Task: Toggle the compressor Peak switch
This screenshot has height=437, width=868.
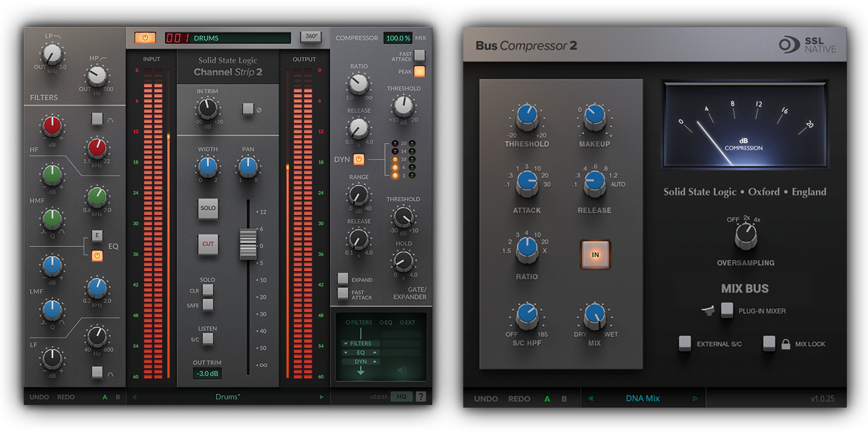Action: pos(419,71)
